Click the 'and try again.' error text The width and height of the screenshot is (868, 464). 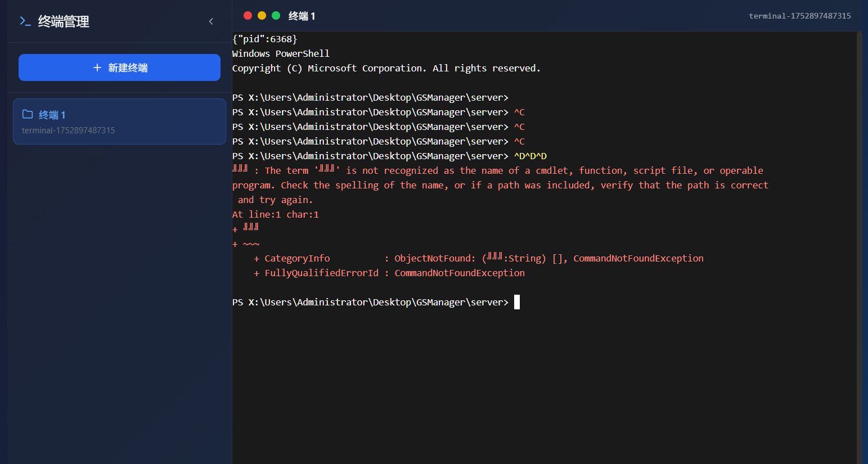(275, 200)
